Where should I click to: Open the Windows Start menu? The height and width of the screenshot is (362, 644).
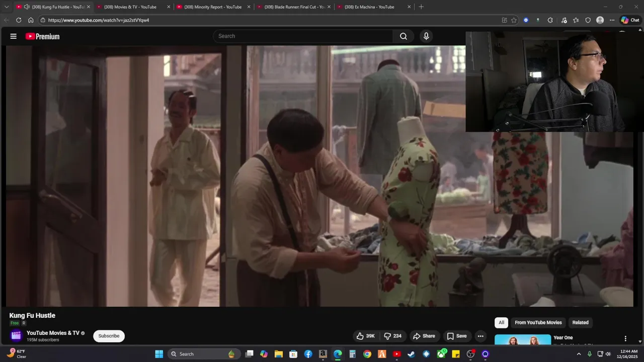tap(159, 354)
